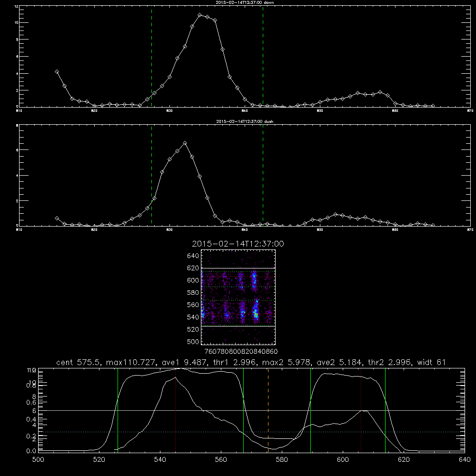
Task: Click the 600 label on spectral image y-axis
Action: click(x=193, y=280)
